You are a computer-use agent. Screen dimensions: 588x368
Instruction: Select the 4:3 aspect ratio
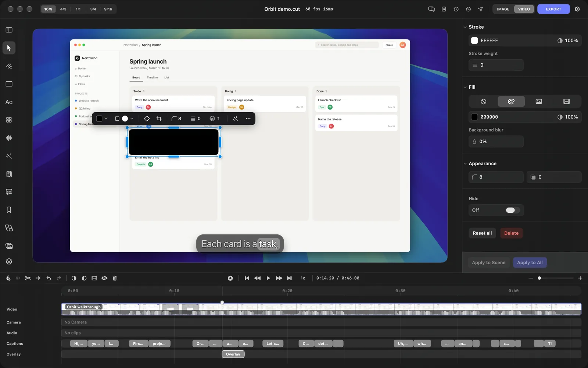(x=63, y=9)
